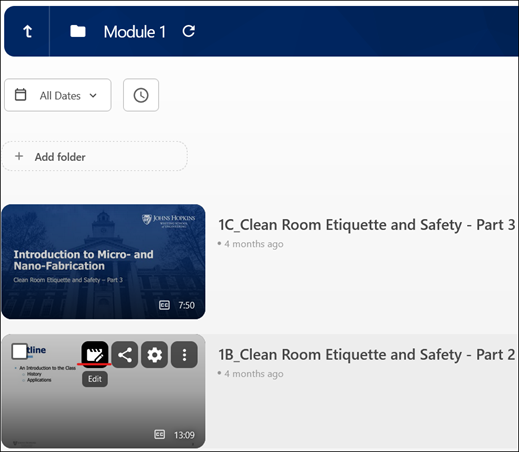Click the Module 1 folder icon
The width and height of the screenshot is (519, 452).
(x=78, y=31)
